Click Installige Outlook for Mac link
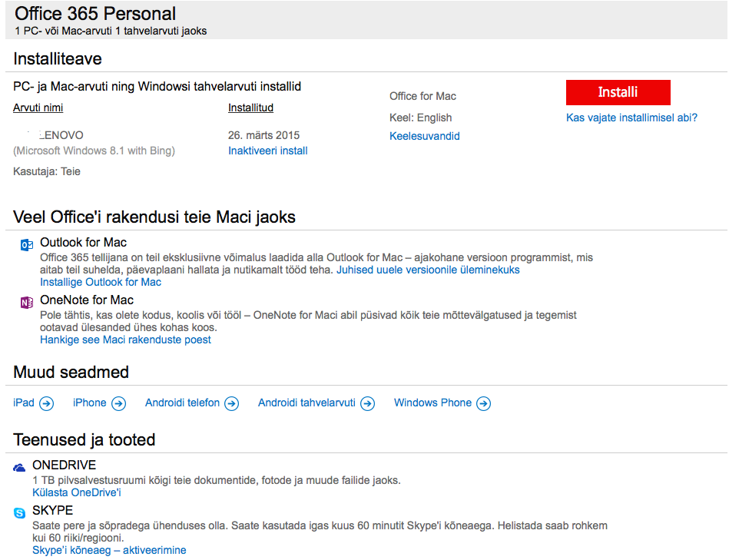The width and height of the screenshot is (729, 560). pyautogui.click(x=101, y=282)
